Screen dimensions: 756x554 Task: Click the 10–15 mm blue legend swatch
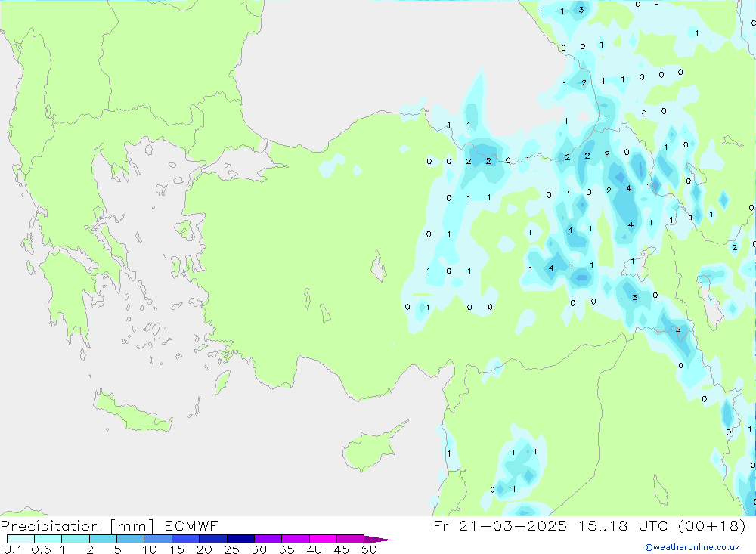[158, 539]
